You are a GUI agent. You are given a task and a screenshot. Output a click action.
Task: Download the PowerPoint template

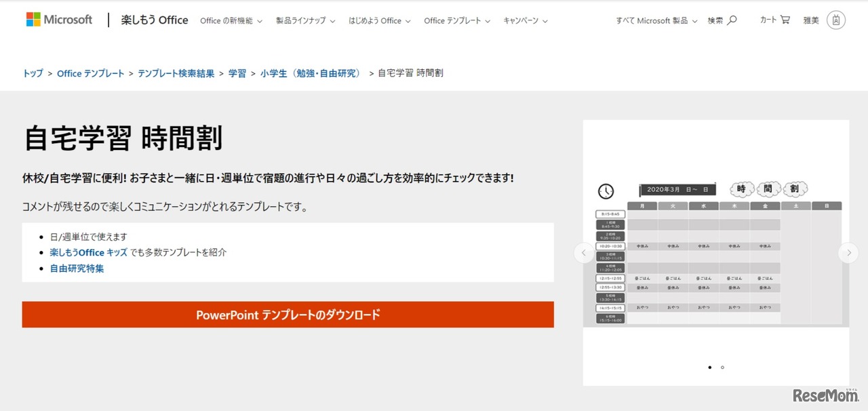tap(288, 315)
